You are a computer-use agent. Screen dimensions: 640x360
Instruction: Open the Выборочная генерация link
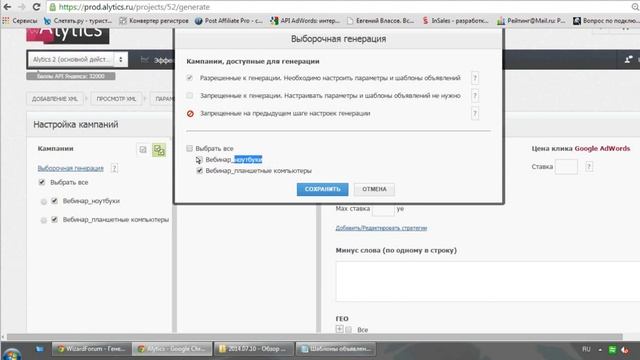pyautogui.click(x=71, y=168)
